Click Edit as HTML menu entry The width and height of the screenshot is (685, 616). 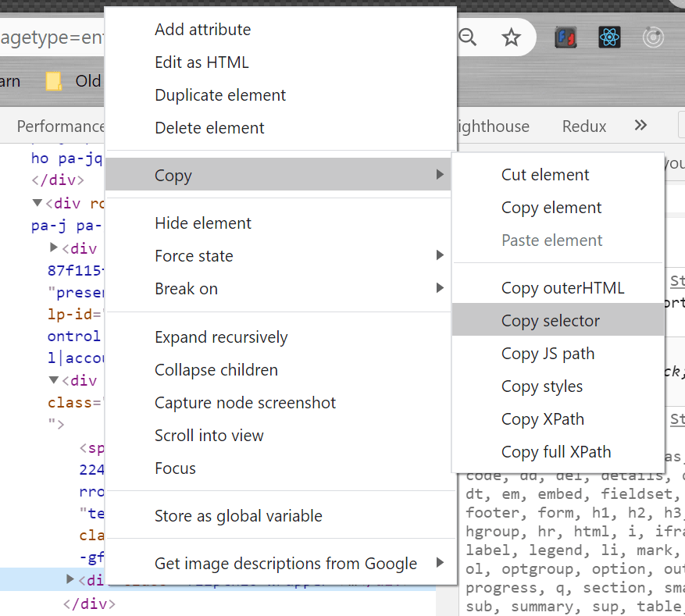coord(202,62)
